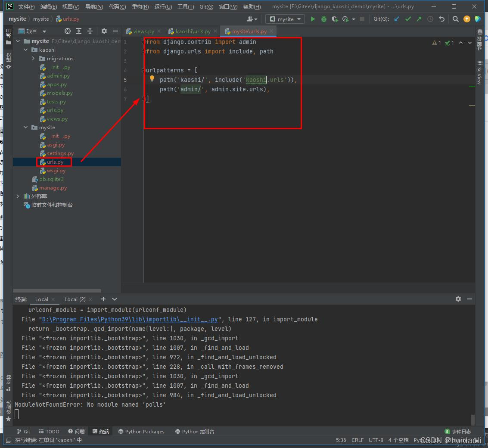Click the orange IDE update icon
The width and height of the screenshot is (488, 448).
coord(466,19)
